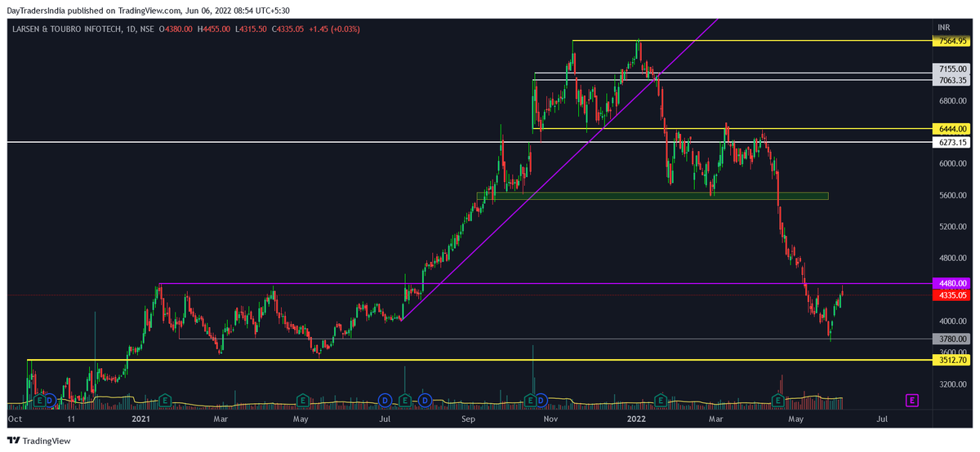Select the 3512.70 yellow price label
Viewport: 980px width, 452px height.
point(952,360)
